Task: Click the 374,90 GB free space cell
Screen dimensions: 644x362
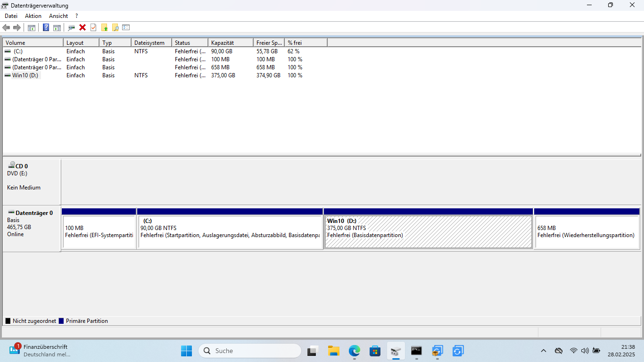Action: click(x=268, y=75)
